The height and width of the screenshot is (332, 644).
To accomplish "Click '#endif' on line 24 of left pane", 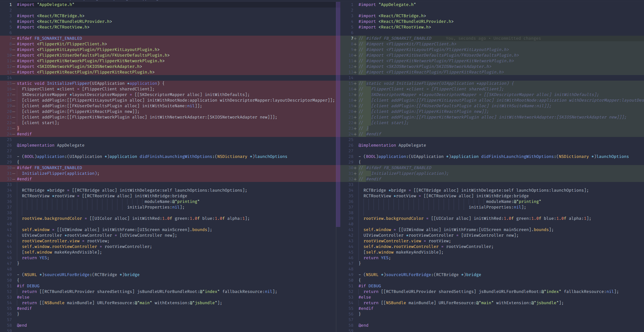I will pos(24,134).
